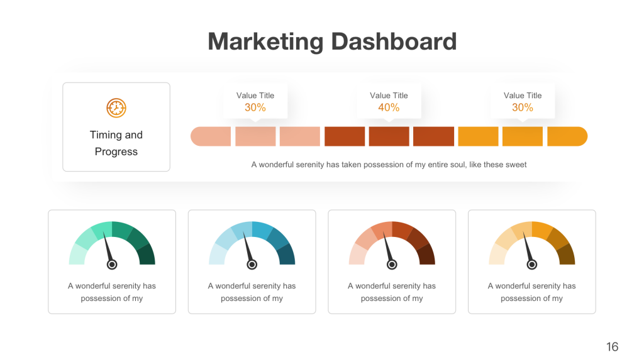Screen dimensions: 644x362
Task: Select the 40% value callout
Action: coord(389,102)
